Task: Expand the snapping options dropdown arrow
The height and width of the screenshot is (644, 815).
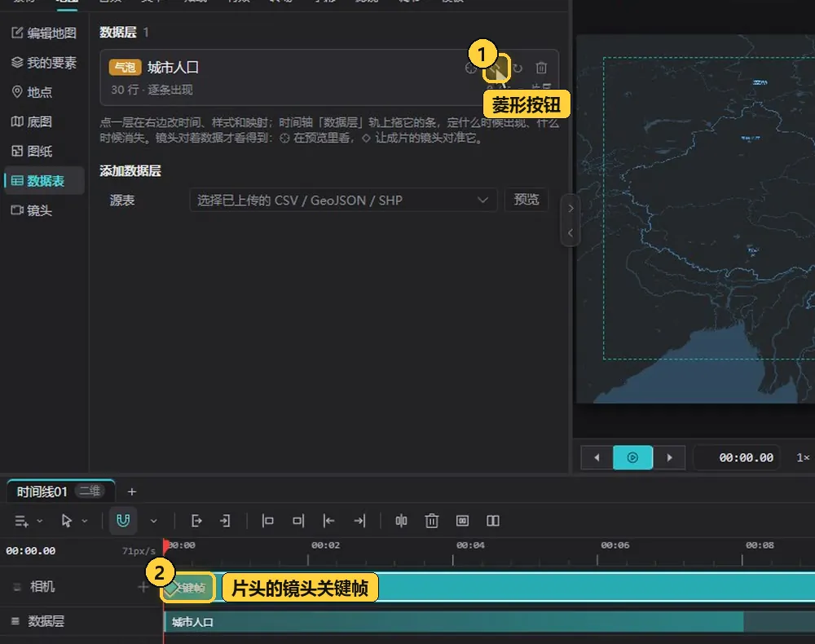Action: point(153,521)
